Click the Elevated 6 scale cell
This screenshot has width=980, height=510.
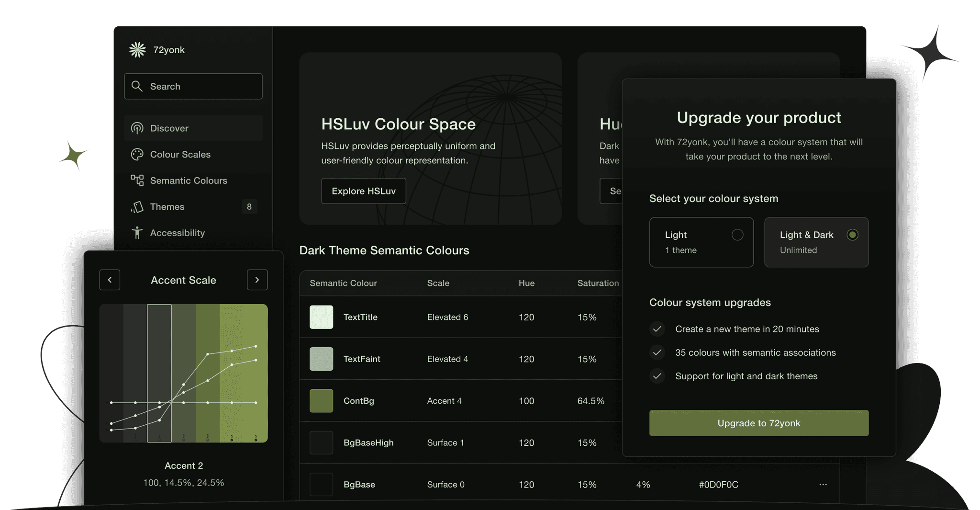[x=447, y=317]
